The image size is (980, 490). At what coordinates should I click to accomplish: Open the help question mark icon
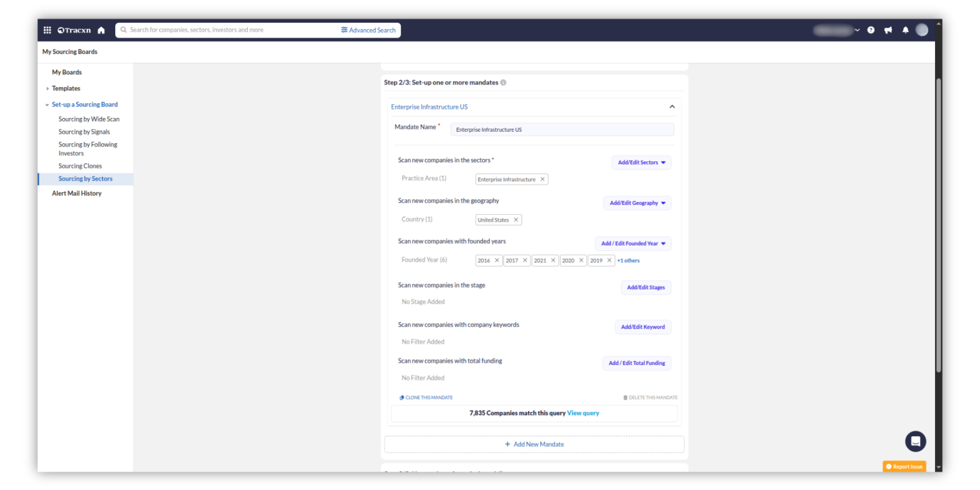871,30
